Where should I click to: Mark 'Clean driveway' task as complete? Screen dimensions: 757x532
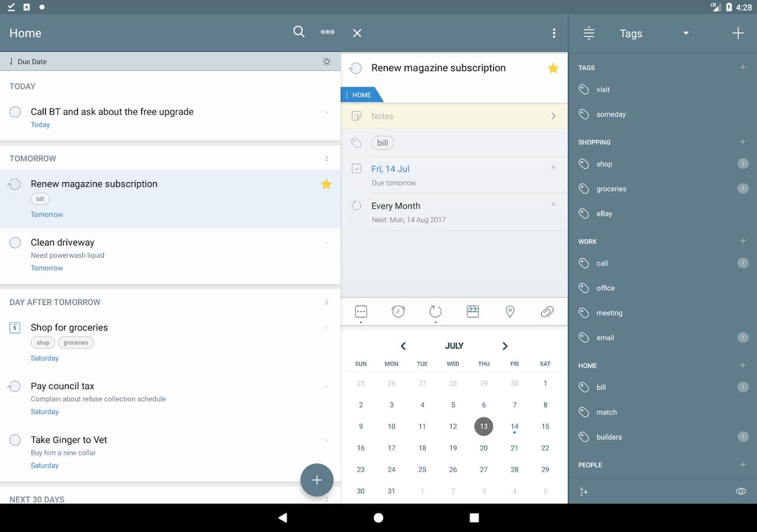(x=15, y=243)
